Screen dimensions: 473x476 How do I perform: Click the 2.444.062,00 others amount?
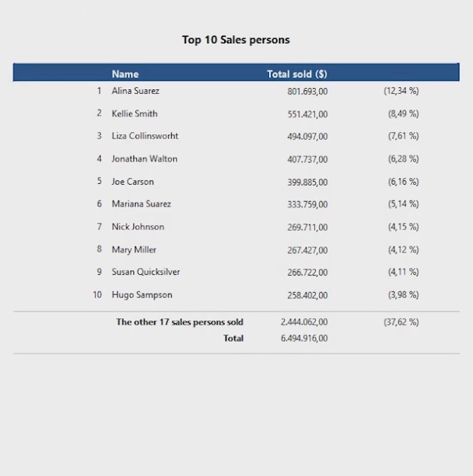[x=304, y=322]
